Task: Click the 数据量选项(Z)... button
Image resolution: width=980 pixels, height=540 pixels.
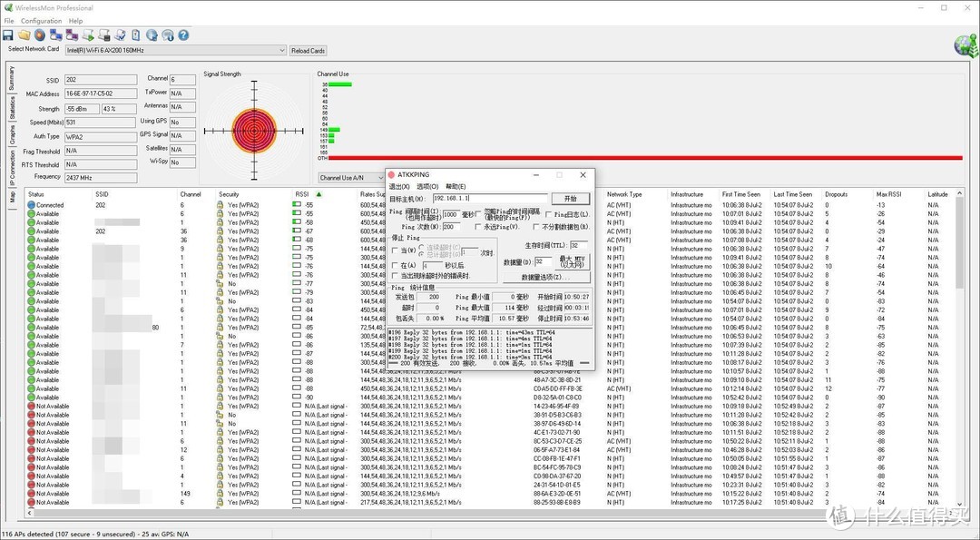Action: tap(546, 278)
